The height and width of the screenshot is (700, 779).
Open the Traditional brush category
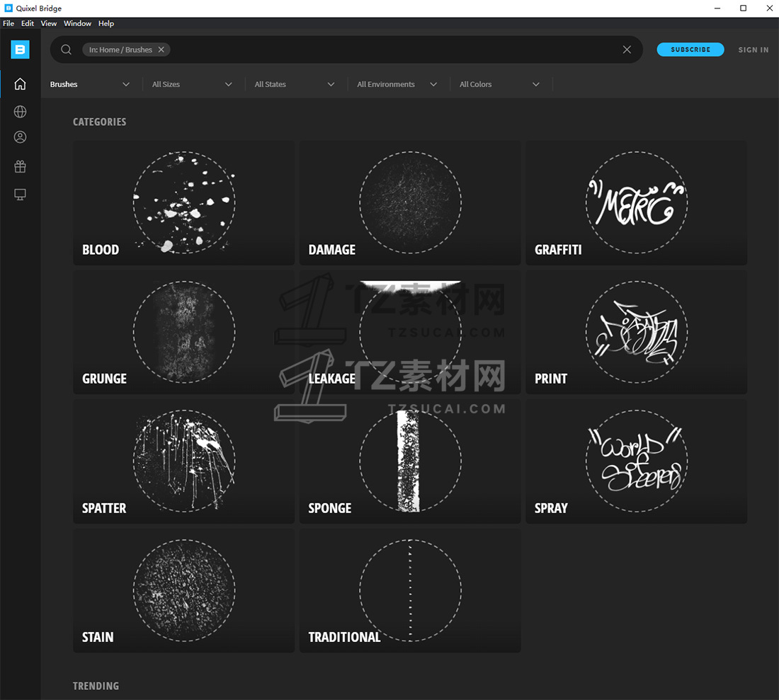(410, 590)
